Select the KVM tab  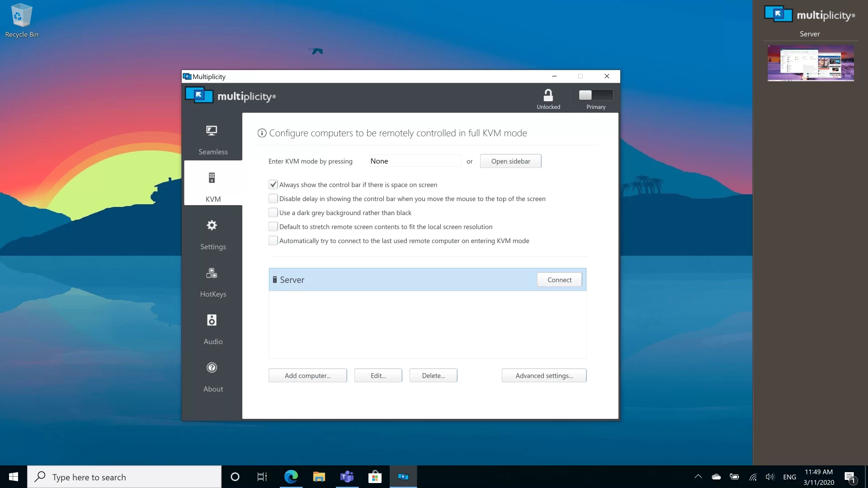[212, 184]
